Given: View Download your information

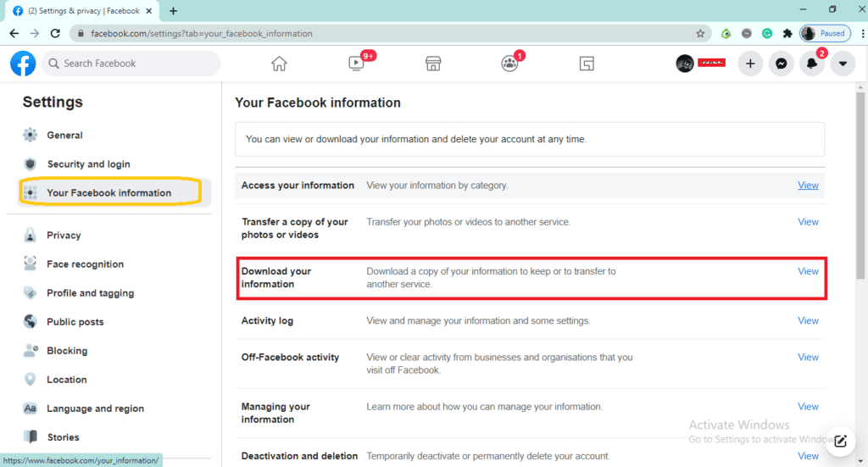Looking at the screenshot, I should point(808,271).
